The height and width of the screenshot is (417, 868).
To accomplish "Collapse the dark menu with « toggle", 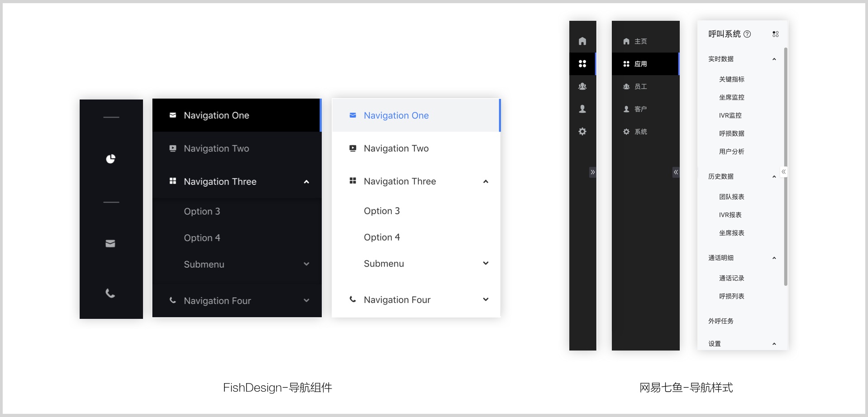I will coord(676,172).
